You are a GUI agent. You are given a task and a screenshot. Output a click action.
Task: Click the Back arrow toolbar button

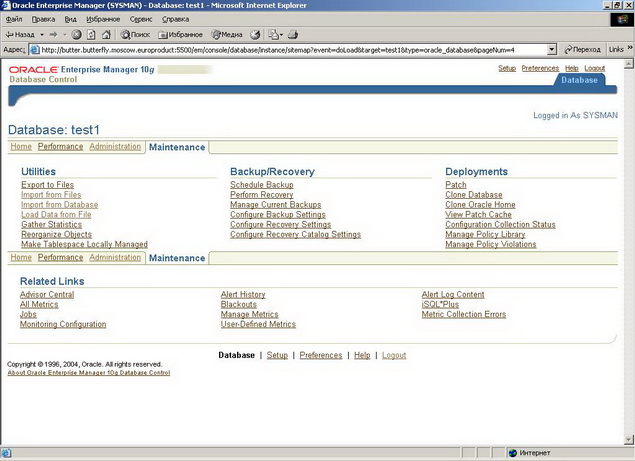(20, 35)
